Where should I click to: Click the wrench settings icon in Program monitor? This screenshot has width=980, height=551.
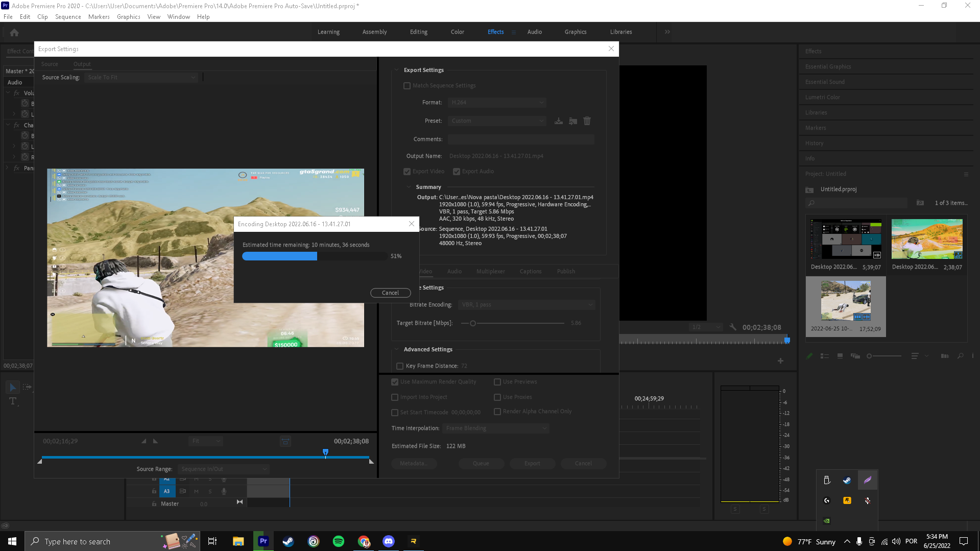coord(733,327)
